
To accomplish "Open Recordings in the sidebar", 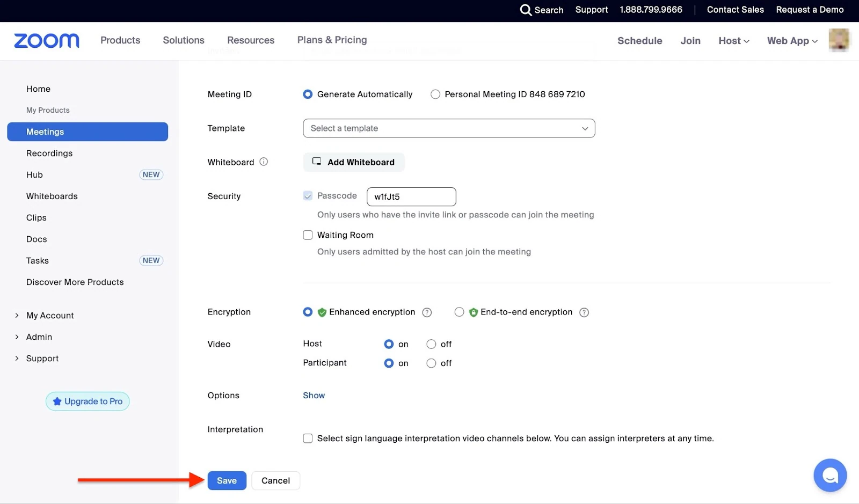I will click(x=49, y=154).
